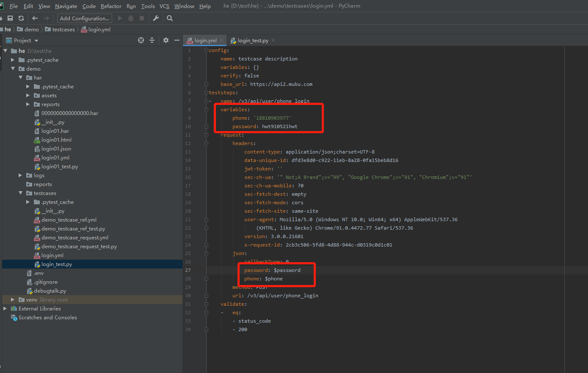Fold the headers block at line 12
Viewport: 588px width, 373px height.
click(206, 143)
